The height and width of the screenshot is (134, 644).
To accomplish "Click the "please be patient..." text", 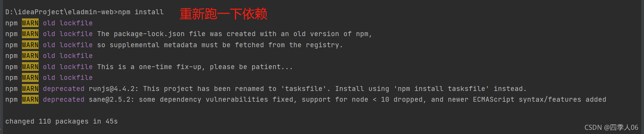I will pyautogui.click(x=252, y=67).
